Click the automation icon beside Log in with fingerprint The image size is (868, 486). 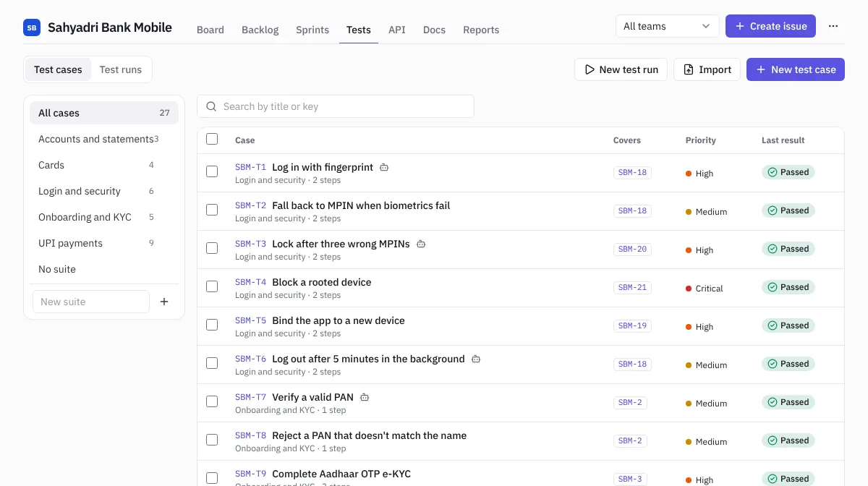pos(384,167)
